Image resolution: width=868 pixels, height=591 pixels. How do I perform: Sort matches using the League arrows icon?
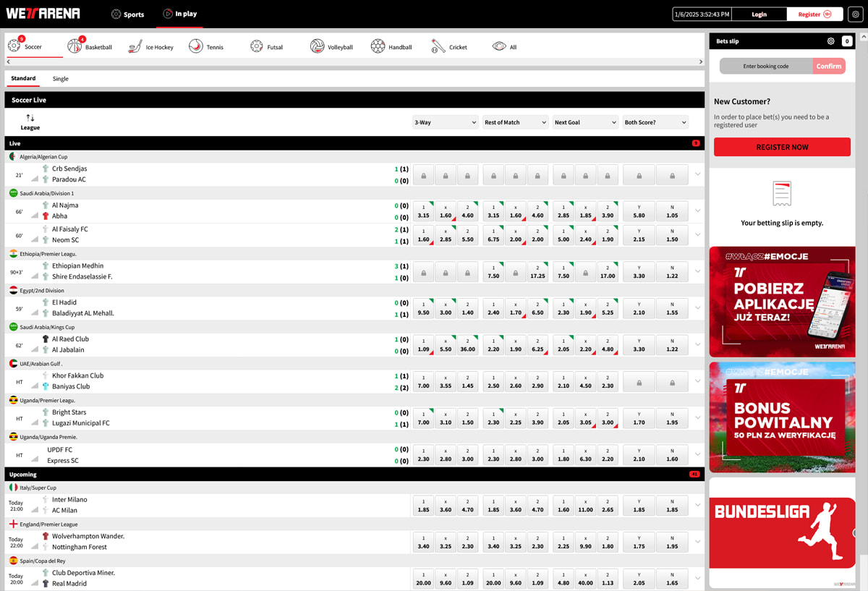tap(30, 118)
